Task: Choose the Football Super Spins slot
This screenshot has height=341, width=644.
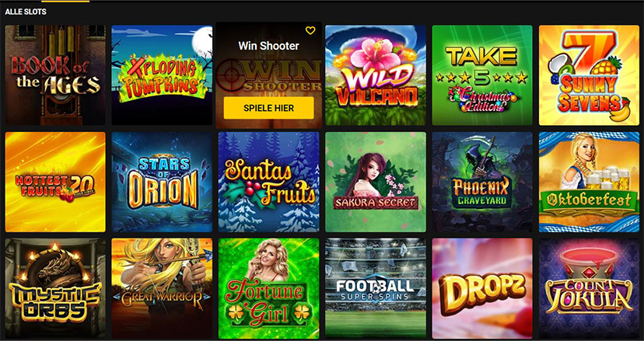Action: (x=376, y=288)
